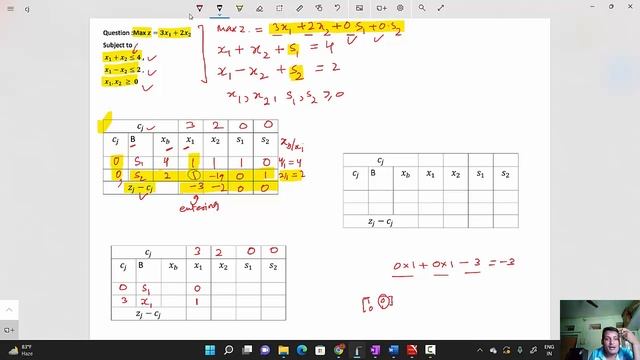Select the eraser tool
The height and width of the screenshot is (360, 640).
tap(259, 8)
